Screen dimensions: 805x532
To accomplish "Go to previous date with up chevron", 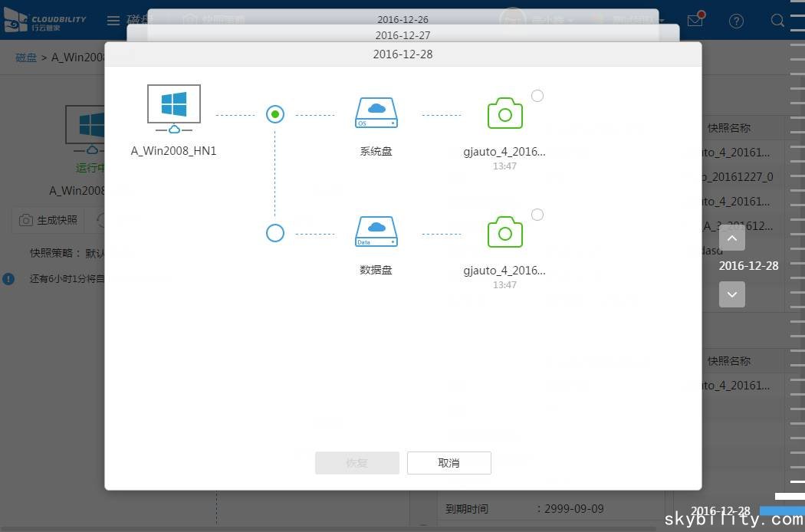I will click(732, 238).
